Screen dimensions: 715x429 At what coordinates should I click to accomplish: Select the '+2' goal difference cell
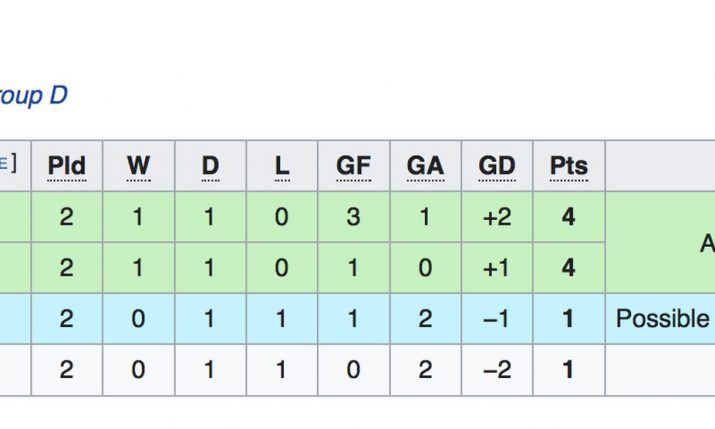497,217
